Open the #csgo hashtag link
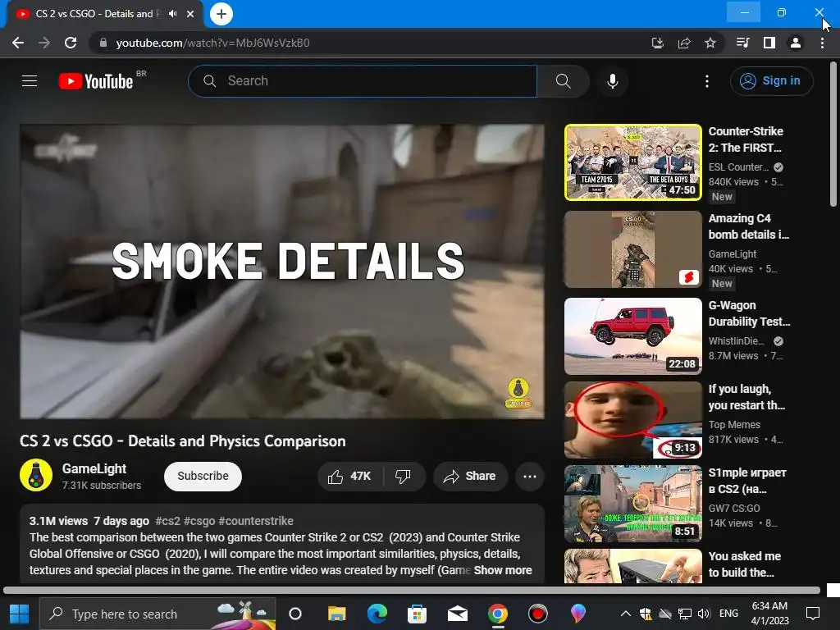Screen dimensions: 840x630 [199, 521]
